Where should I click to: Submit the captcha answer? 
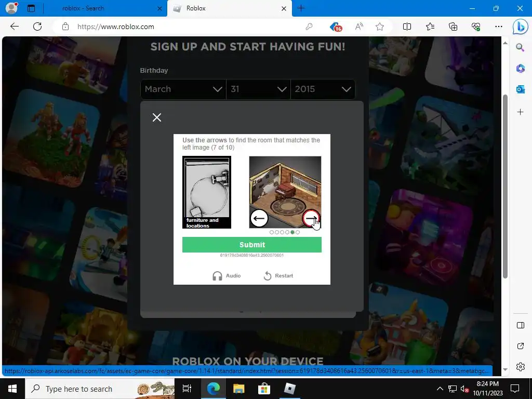click(x=252, y=245)
